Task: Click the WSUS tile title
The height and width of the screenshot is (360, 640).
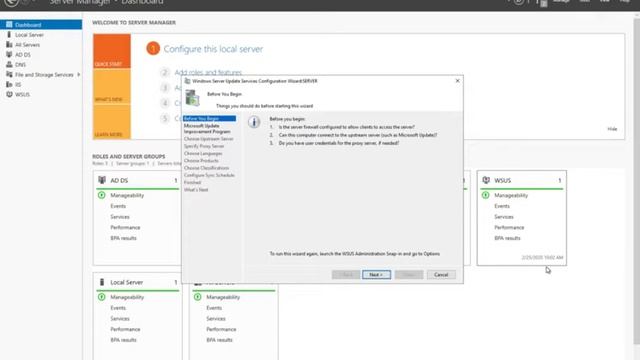Action: tap(502, 180)
